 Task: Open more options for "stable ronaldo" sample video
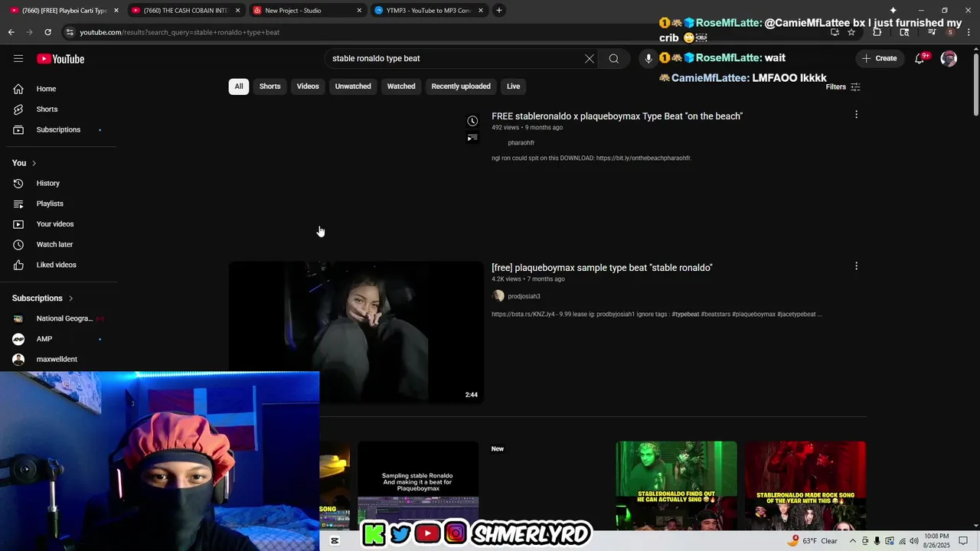[856, 266]
